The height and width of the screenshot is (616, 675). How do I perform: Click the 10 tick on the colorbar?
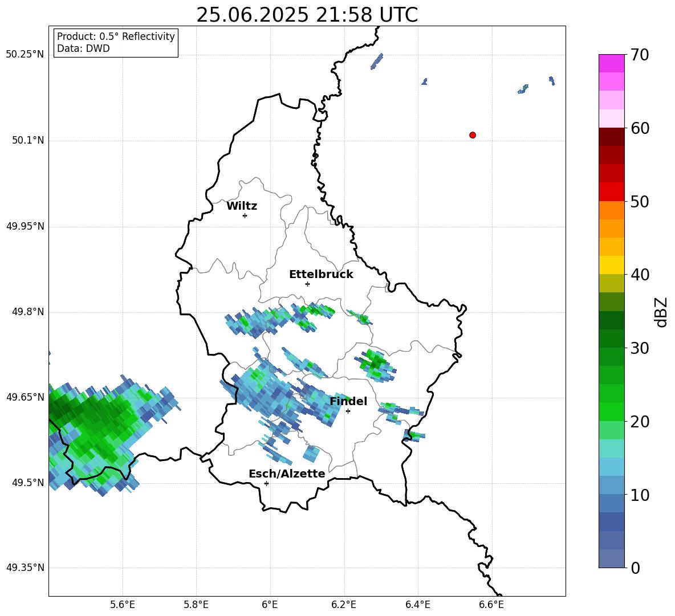pos(639,495)
